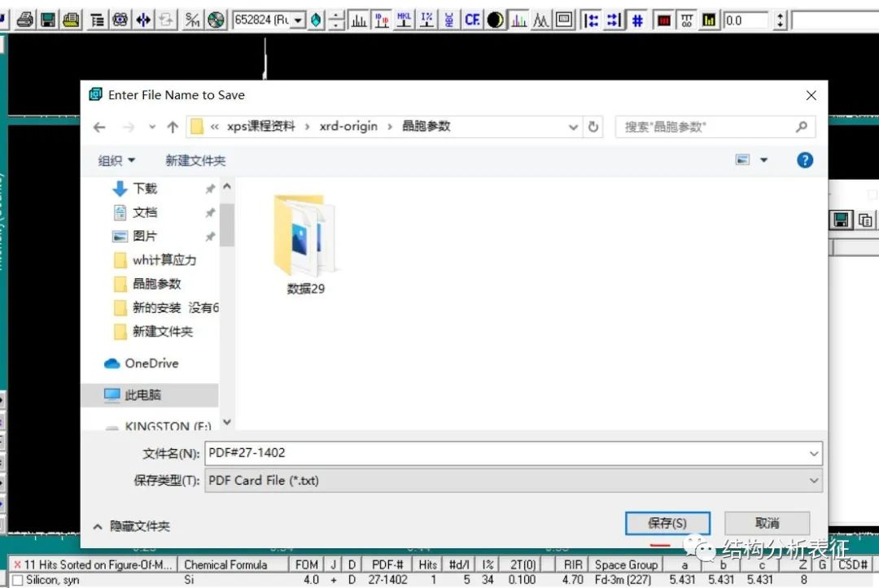
Task: Click the colored peak lines icon
Action: [x=518, y=20]
